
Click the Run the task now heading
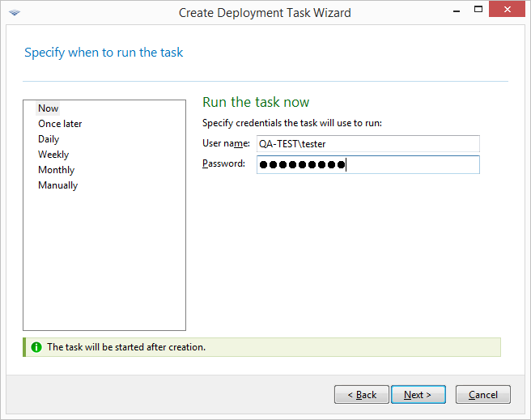tap(256, 102)
